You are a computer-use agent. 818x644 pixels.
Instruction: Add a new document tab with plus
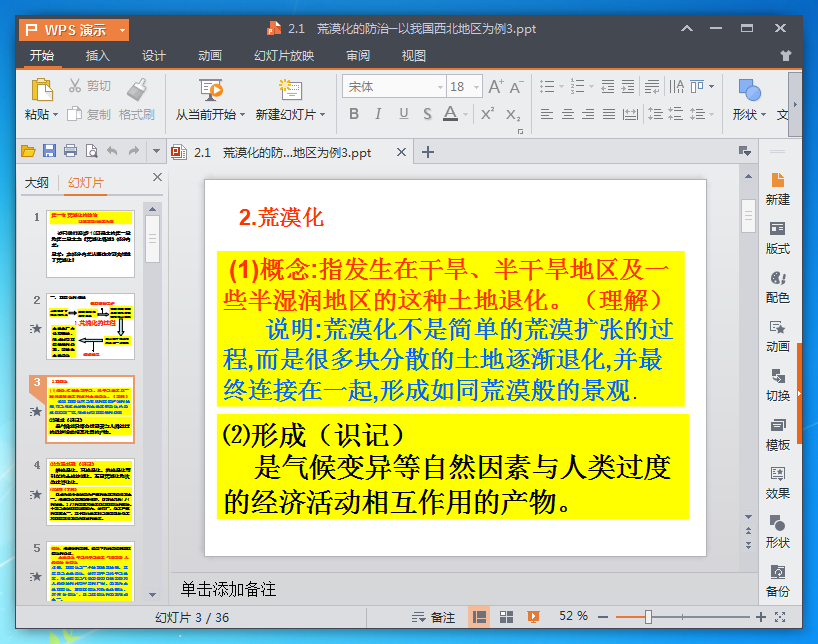428,152
